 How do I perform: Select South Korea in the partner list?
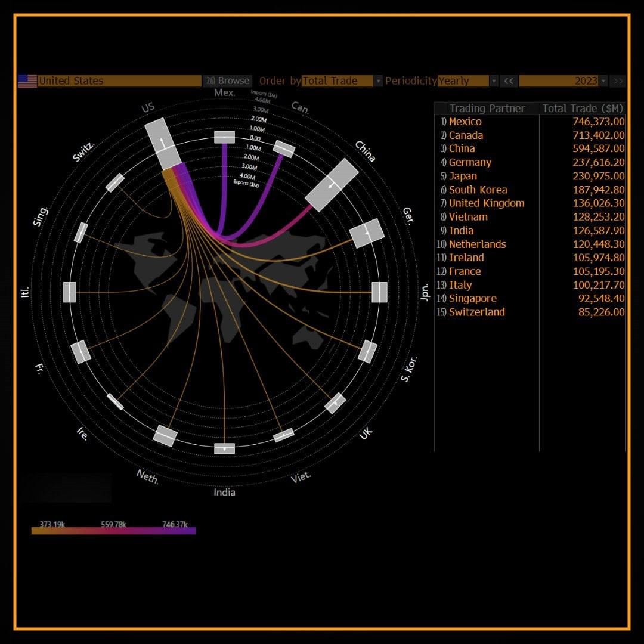[x=478, y=190]
